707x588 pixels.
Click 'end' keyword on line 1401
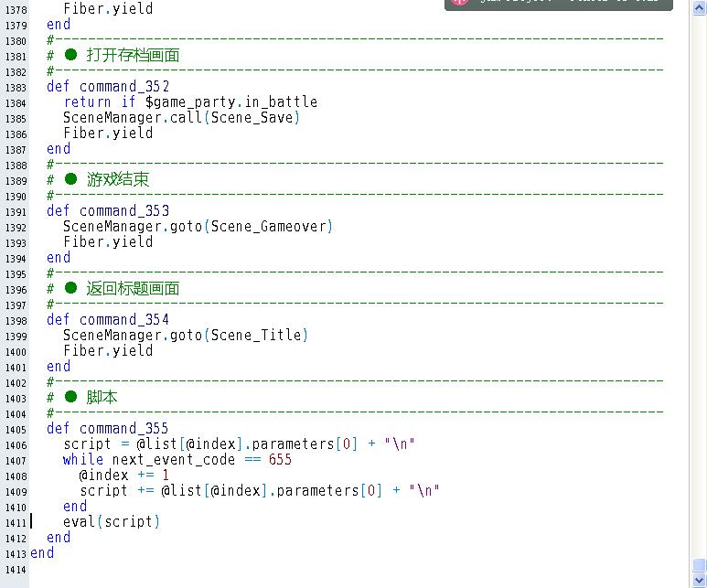click(x=59, y=366)
